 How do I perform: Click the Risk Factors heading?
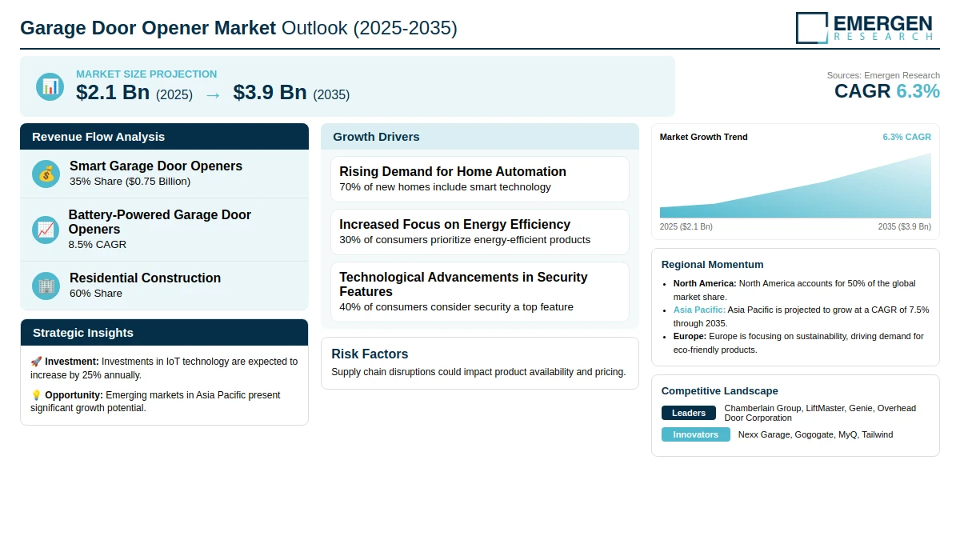[x=370, y=354]
